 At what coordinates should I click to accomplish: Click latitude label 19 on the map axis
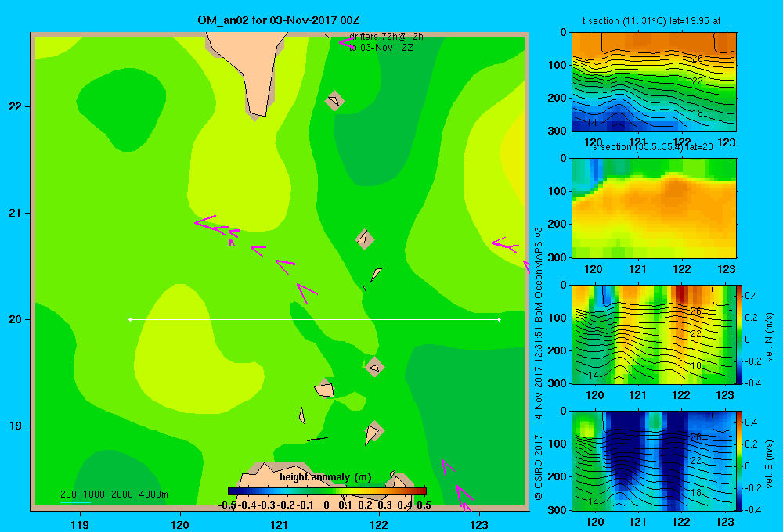pos(16,426)
